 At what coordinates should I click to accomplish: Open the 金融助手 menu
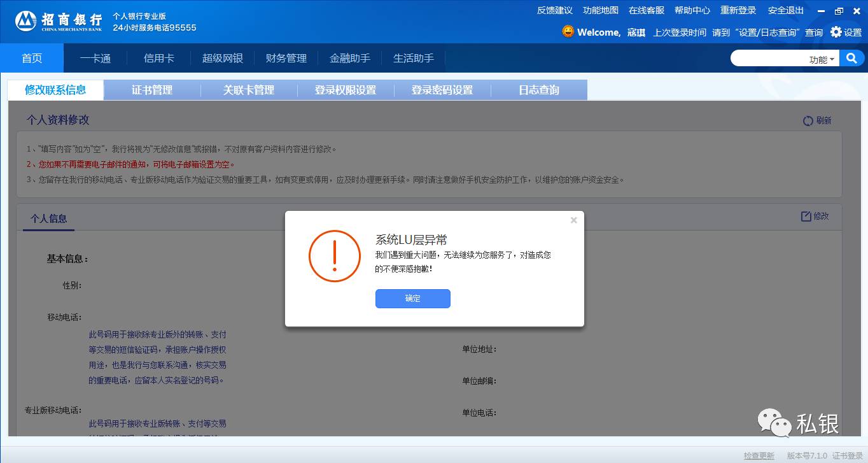(350, 59)
